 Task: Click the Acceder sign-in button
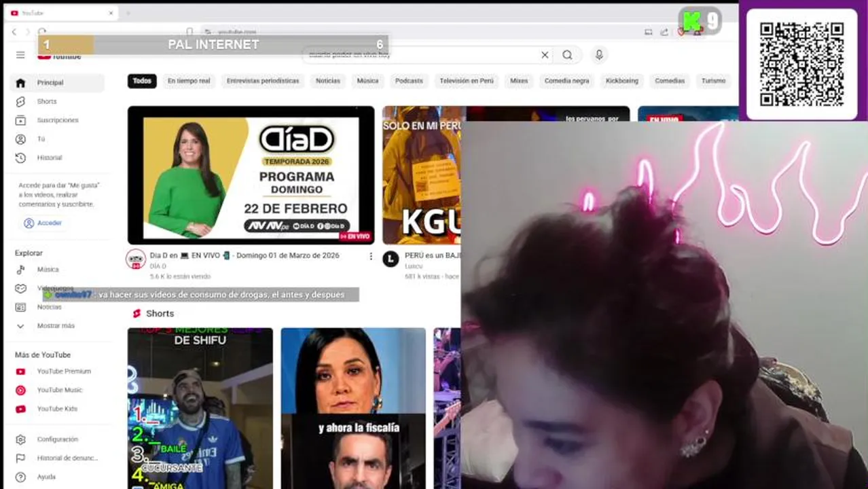(43, 223)
